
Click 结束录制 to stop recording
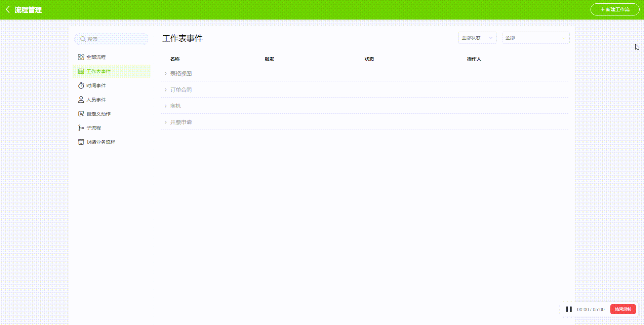[623, 309]
